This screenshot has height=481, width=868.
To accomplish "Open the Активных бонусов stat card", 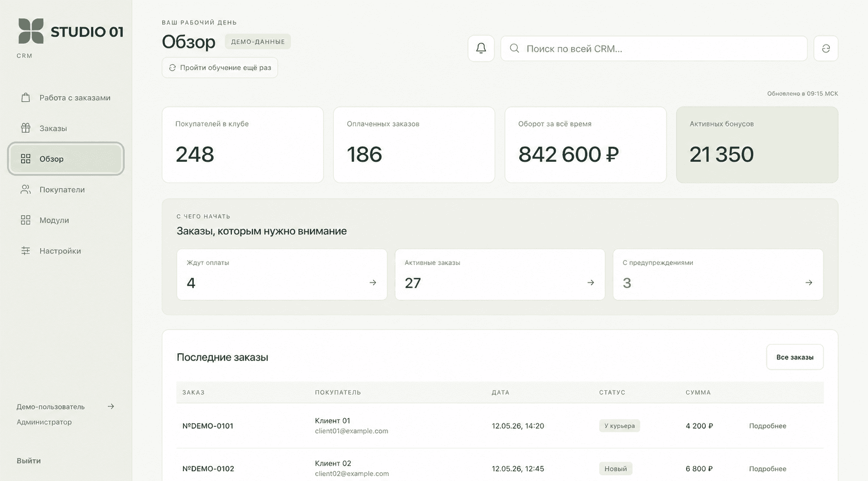I will [757, 145].
